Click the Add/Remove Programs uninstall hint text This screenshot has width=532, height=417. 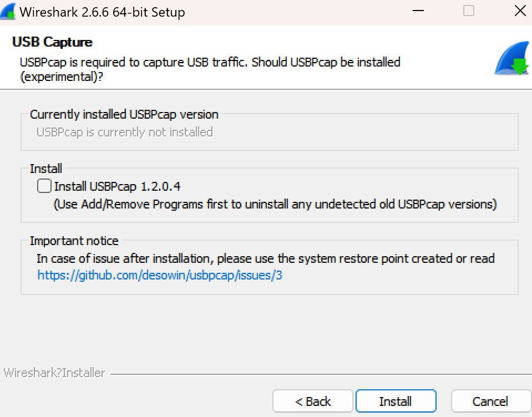tap(275, 204)
